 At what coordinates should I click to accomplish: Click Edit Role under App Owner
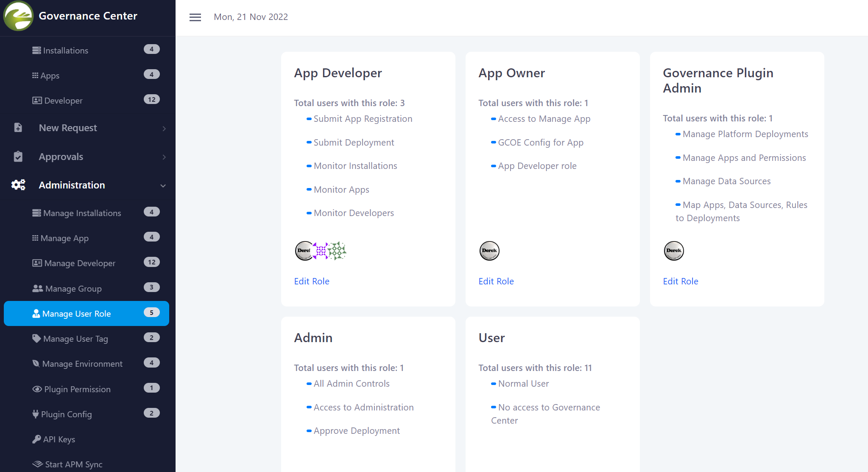pos(496,281)
